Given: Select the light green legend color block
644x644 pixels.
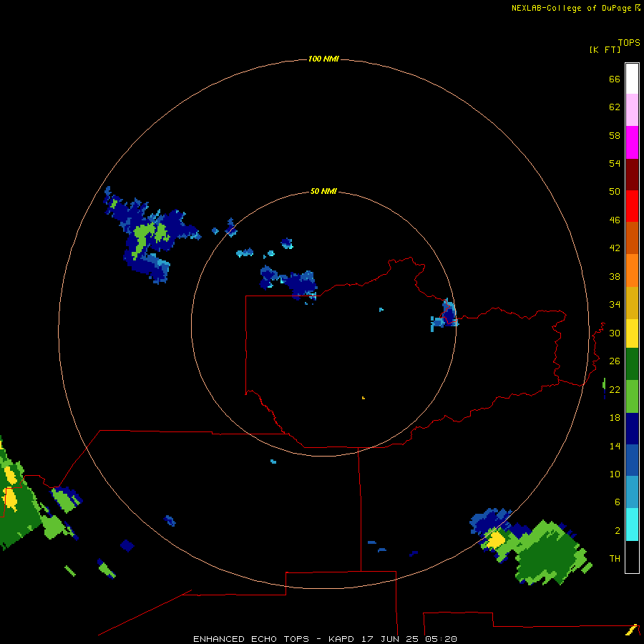Looking at the screenshot, I should 632,396.
